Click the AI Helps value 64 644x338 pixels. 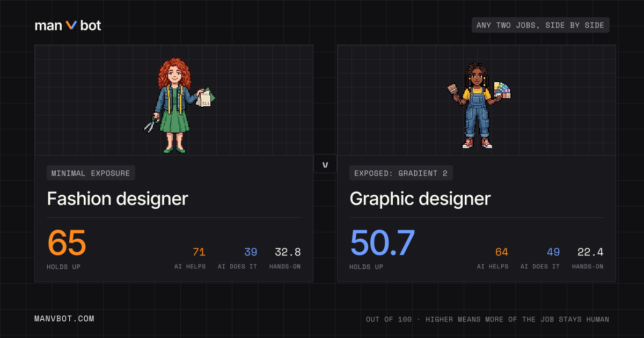tap(502, 252)
